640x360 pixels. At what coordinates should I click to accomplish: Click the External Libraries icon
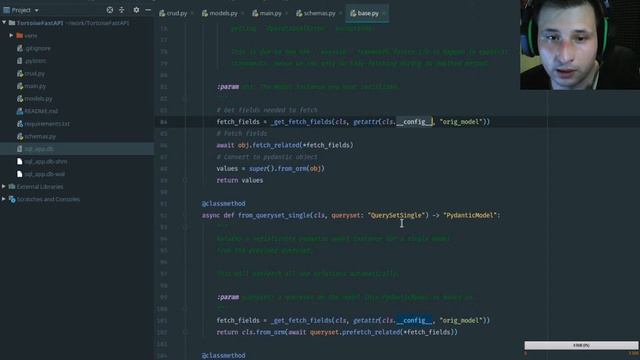[12, 187]
